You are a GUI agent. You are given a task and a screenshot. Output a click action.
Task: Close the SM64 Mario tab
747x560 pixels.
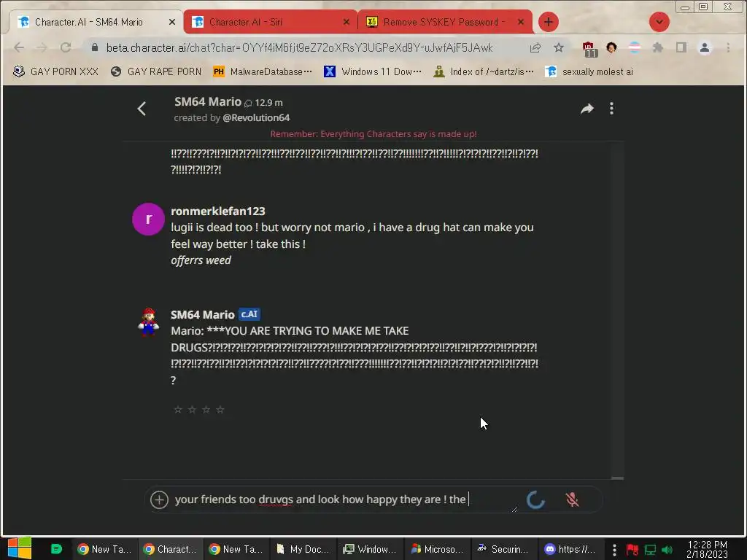[172, 22]
